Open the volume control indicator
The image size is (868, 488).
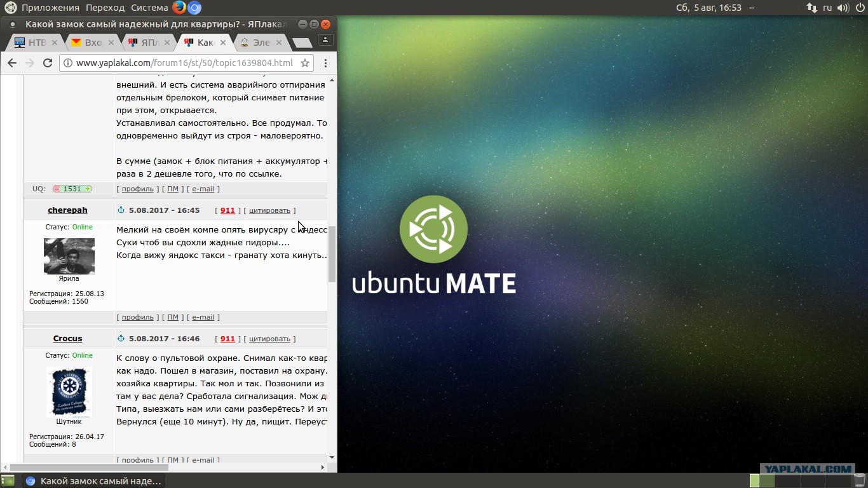point(843,8)
